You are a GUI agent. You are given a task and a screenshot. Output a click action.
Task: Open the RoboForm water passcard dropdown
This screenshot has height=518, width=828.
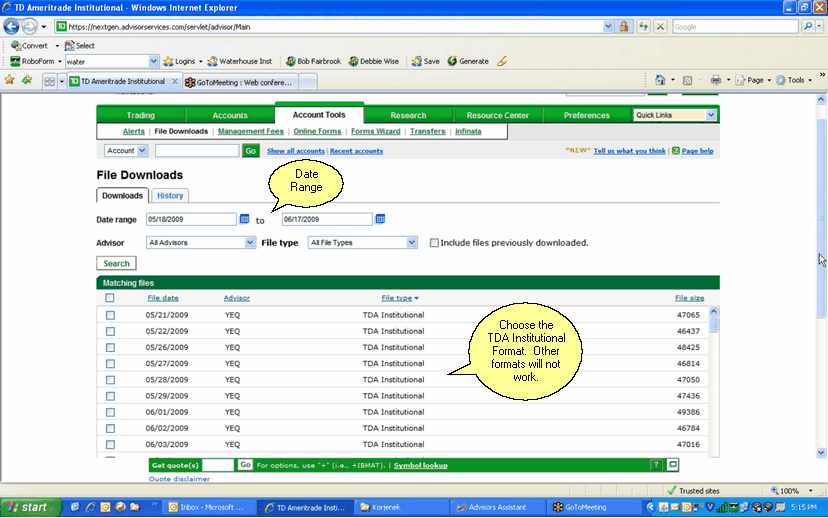pyautogui.click(x=153, y=61)
